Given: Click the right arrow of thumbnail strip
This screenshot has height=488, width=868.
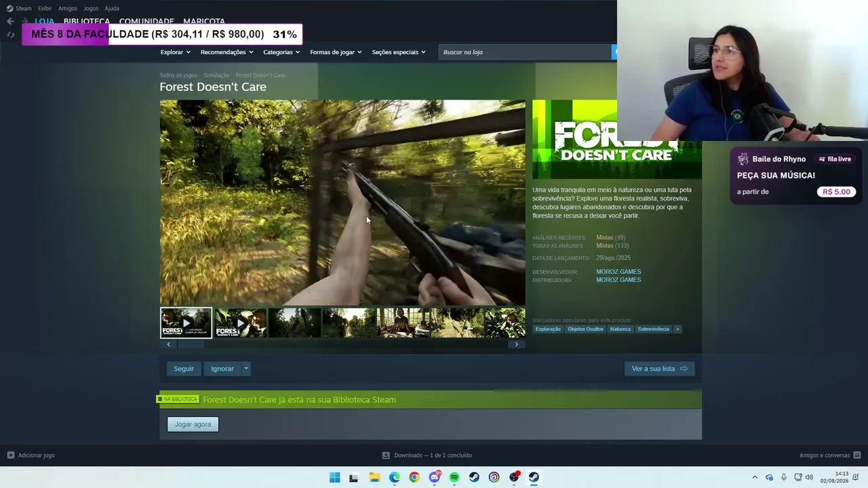Looking at the screenshot, I should coord(516,344).
